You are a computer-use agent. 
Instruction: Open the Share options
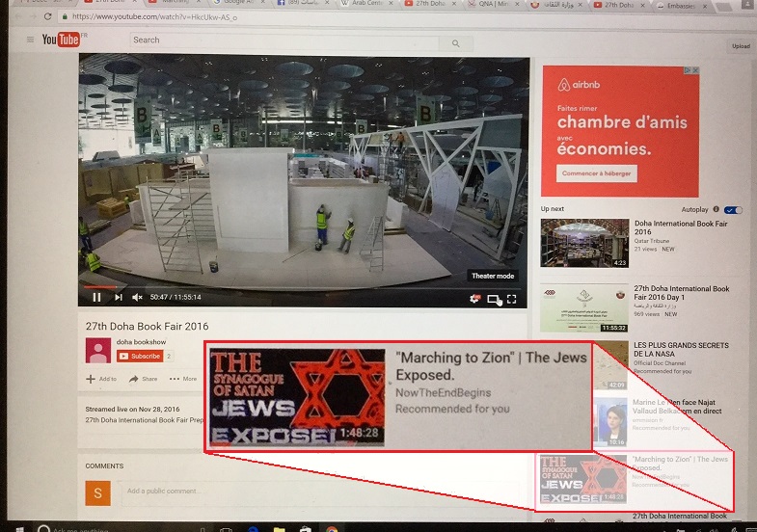pos(144,379)
